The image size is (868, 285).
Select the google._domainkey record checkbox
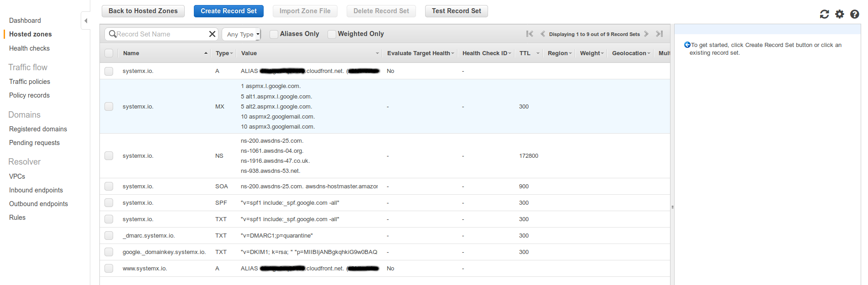109,252
